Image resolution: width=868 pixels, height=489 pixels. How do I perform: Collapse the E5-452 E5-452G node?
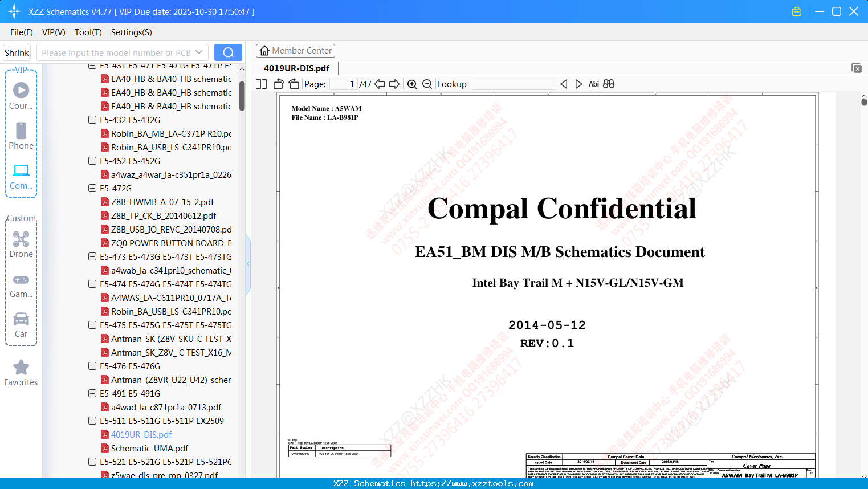pos(92,161)
